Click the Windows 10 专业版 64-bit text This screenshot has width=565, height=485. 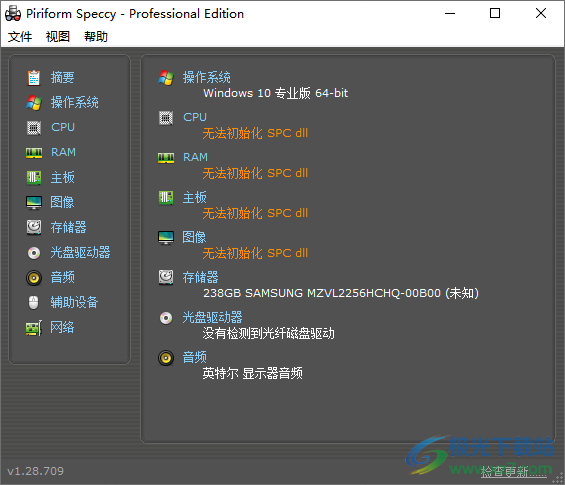click(276, 93)
